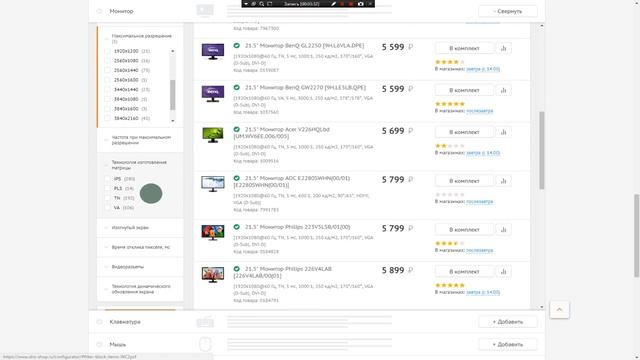Expand Технология динамического обновления экрана filter
Viewport: 640px width, 360px height.
(141, 289)
